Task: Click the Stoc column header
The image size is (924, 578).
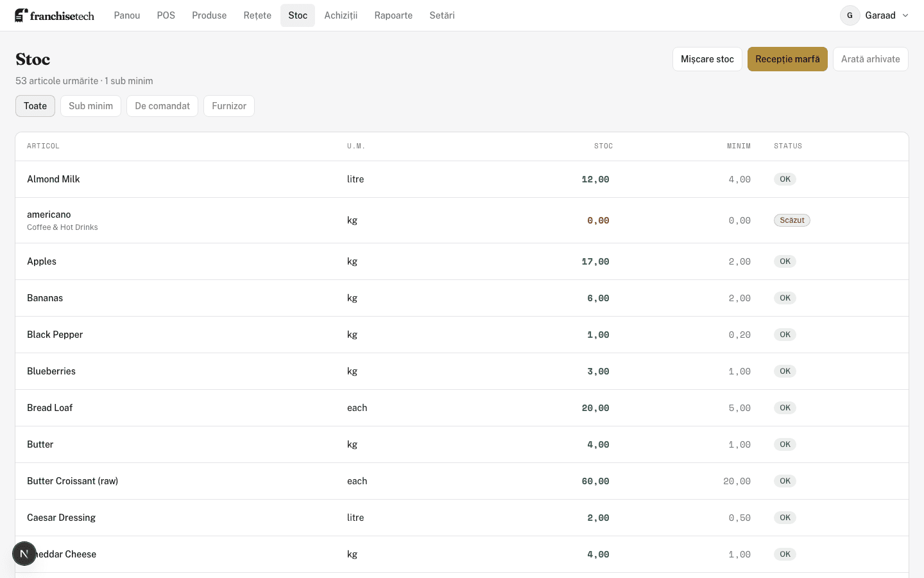Action: click(x=603, y=146)
